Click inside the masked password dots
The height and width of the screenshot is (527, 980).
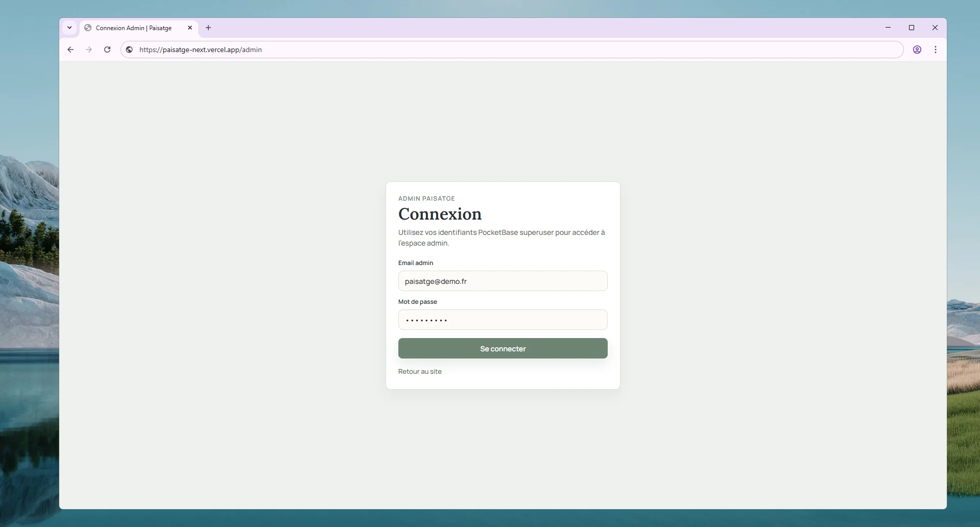[x=426, y=320]
